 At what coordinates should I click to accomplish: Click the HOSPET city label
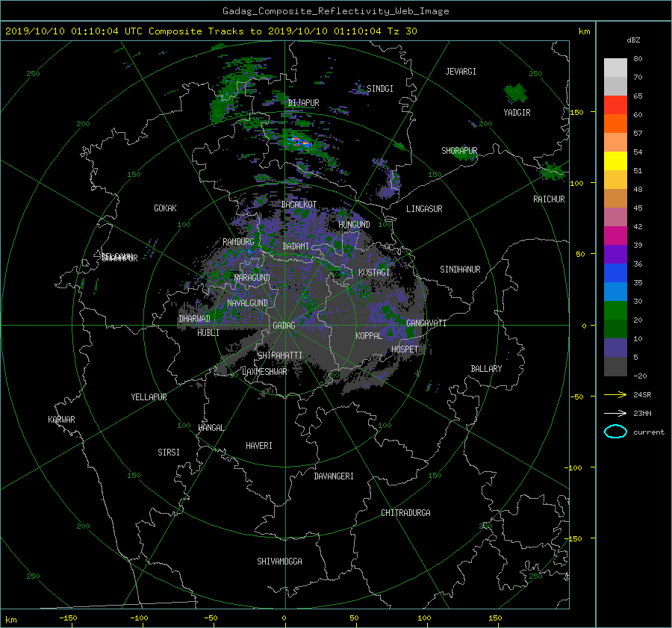(x=405, y=349)
